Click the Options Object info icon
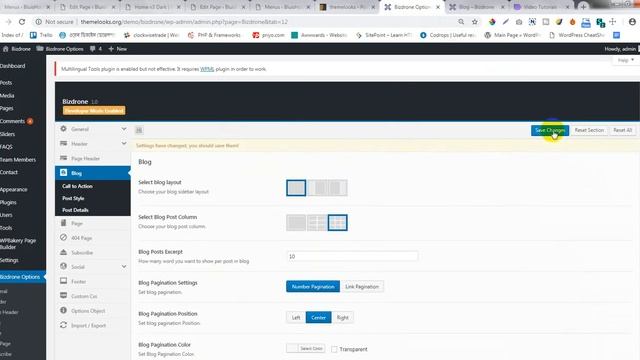 click(x=63, y=310)
